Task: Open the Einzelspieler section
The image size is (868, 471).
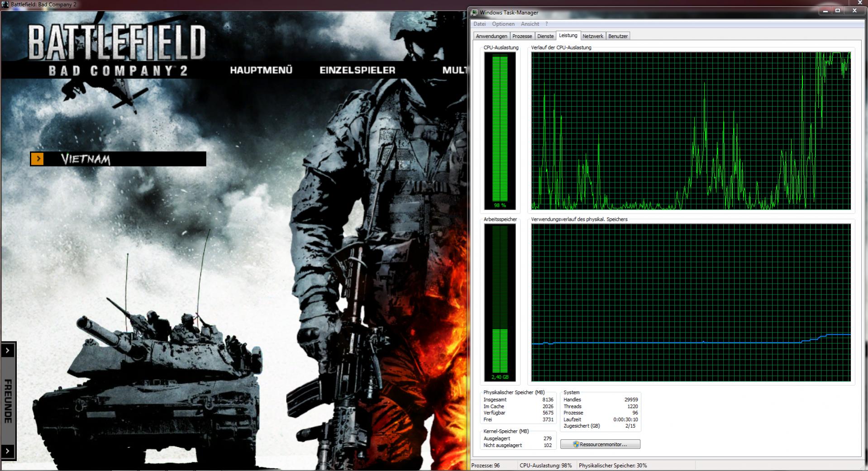Action: tap(358, 70)
